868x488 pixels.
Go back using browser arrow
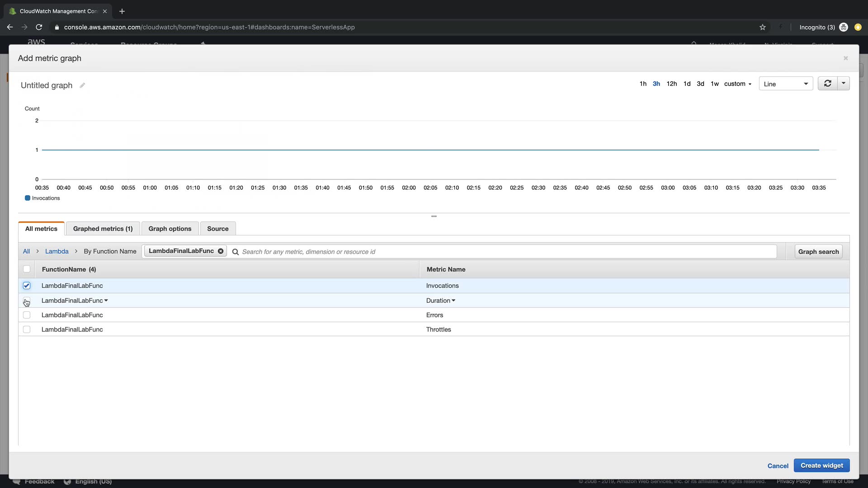pyautogui.click(x=10, y=27)
